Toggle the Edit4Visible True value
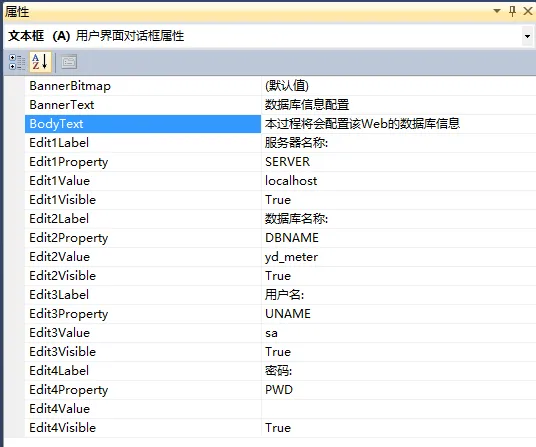Screen dimensions: 536x447 point(399,428)
